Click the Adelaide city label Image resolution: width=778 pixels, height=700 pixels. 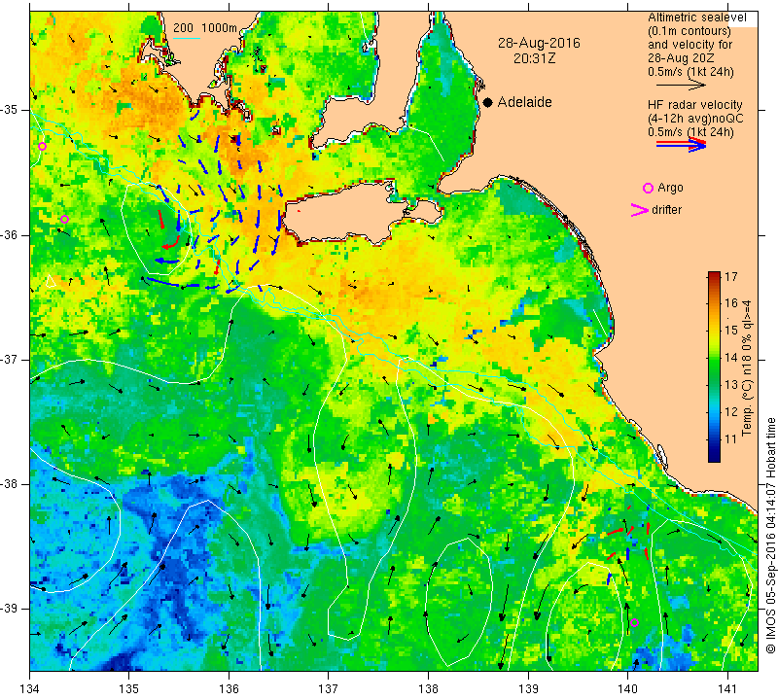[524, 102]
